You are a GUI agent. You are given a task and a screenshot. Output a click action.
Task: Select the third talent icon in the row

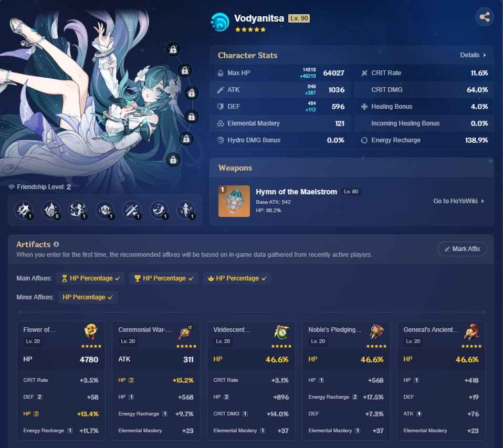[78, 210]
